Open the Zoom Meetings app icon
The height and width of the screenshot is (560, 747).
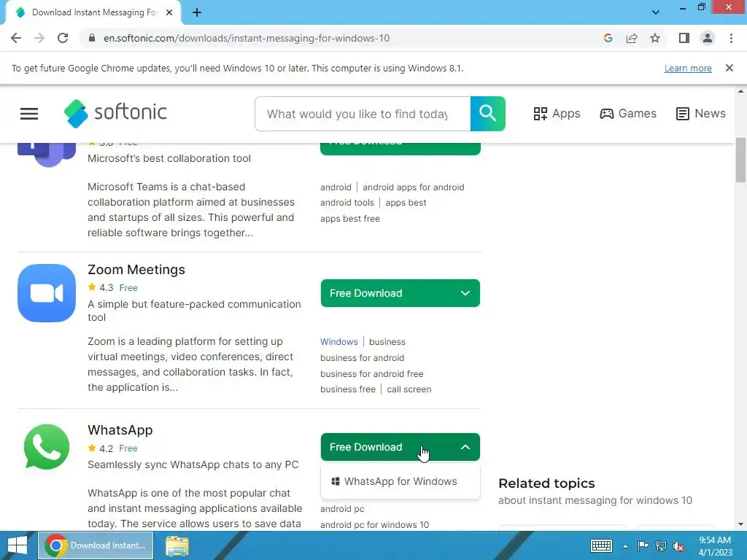tap(47, 293)
